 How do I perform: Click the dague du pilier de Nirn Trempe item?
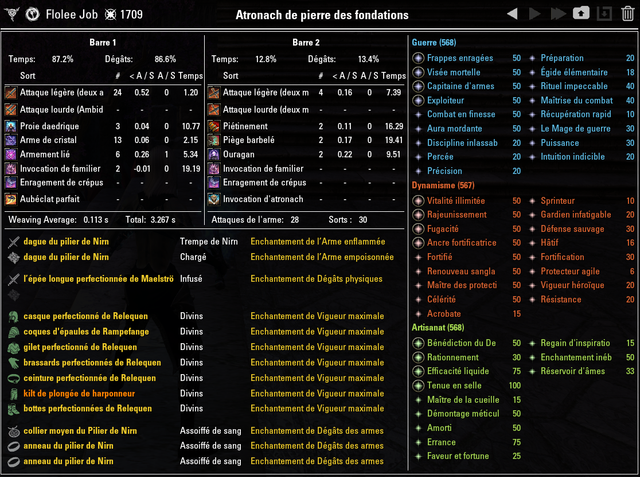click(x=66, y=242)
